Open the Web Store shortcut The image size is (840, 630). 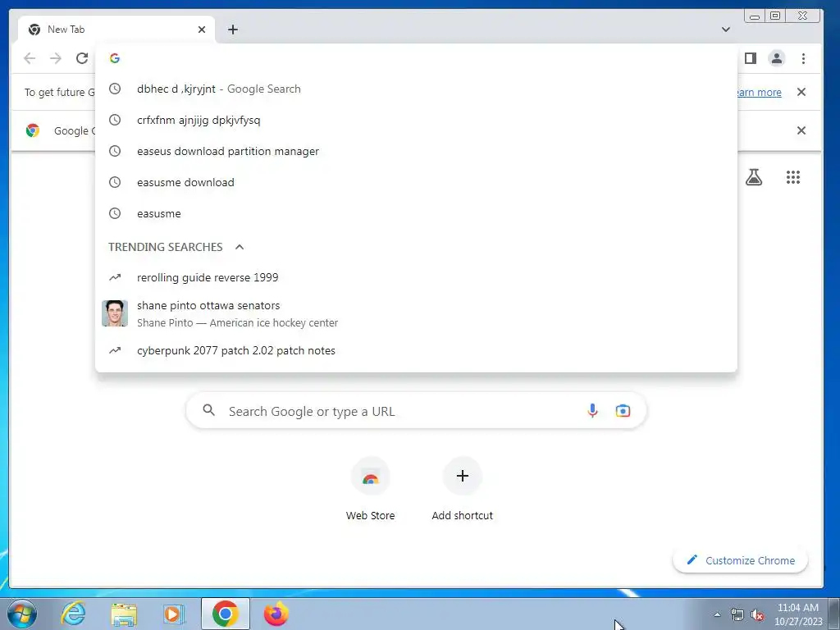(x=370, y=491)
